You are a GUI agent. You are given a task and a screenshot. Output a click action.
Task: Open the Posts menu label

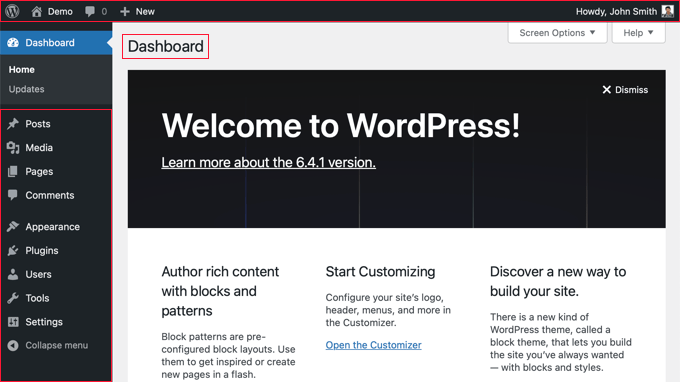click(38, 124)
